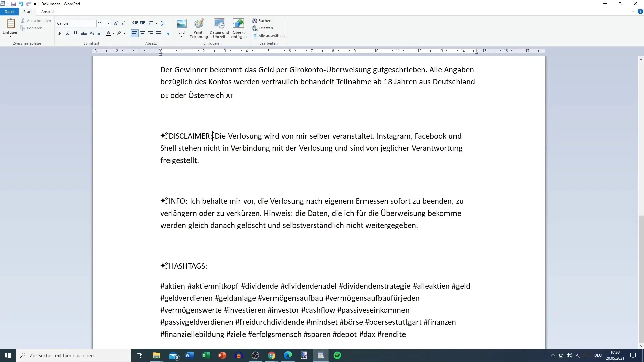Click the font size field showing 11

click(x=101, y=23)
